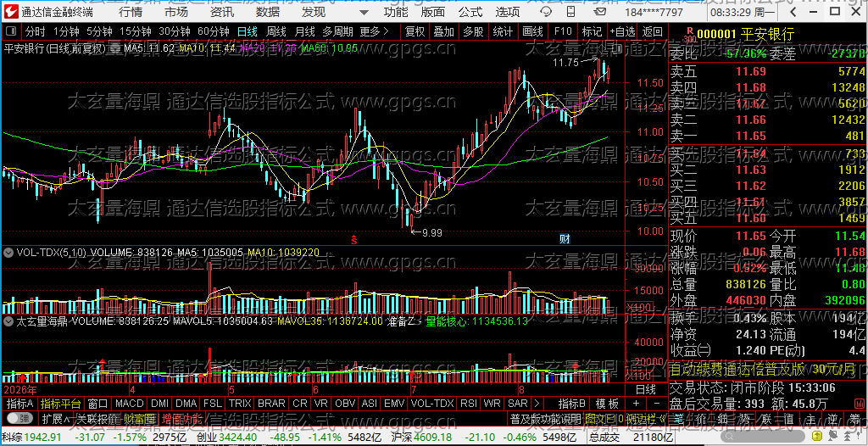Click the 画线 drawing button

[x=532, y=31]
